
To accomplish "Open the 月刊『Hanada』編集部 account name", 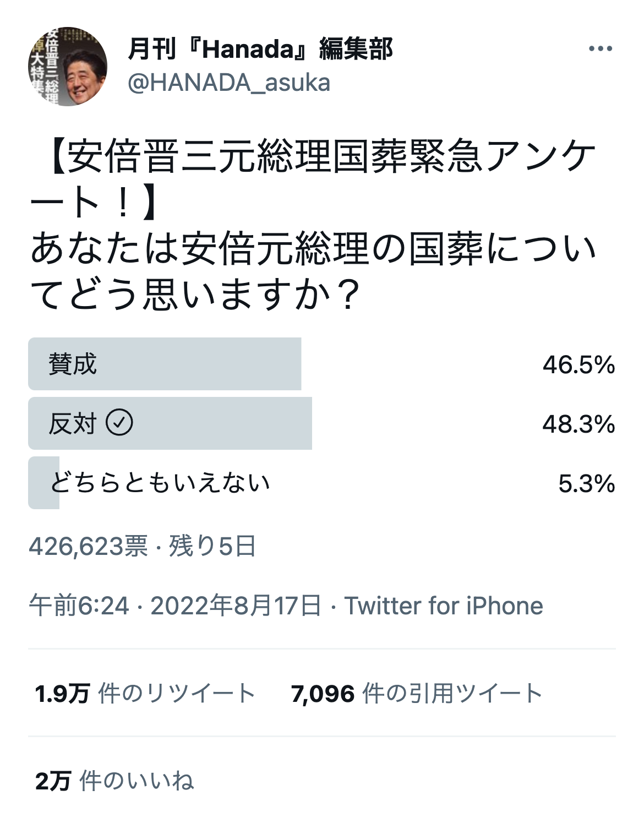I will 260,49.
